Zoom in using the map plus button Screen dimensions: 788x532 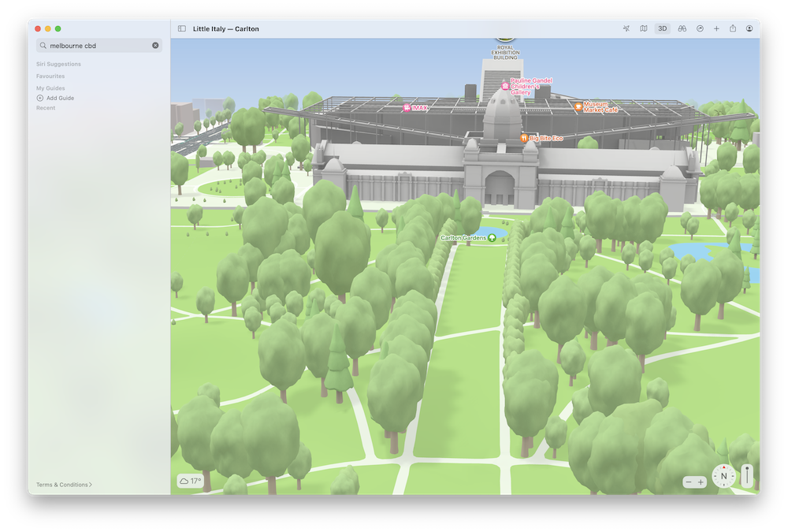701,482
